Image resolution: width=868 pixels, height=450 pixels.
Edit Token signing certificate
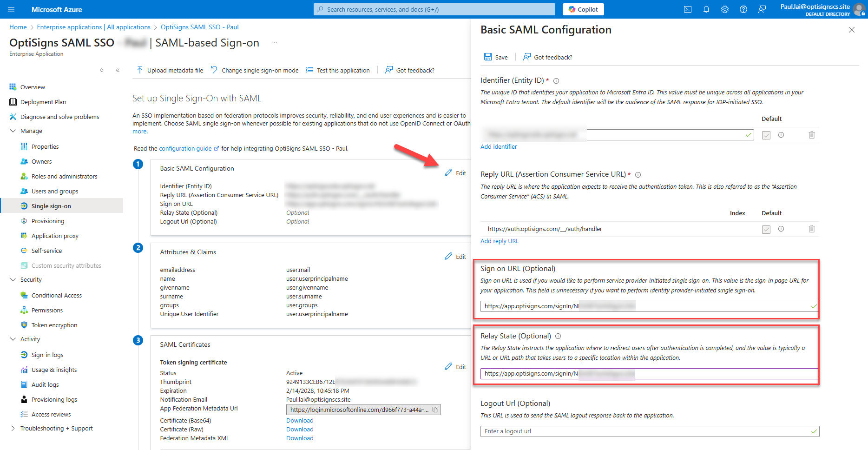tap(455, 367)
